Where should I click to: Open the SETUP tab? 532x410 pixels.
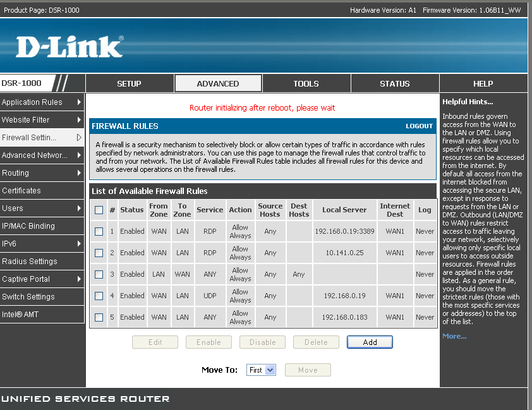click(130, 83)
